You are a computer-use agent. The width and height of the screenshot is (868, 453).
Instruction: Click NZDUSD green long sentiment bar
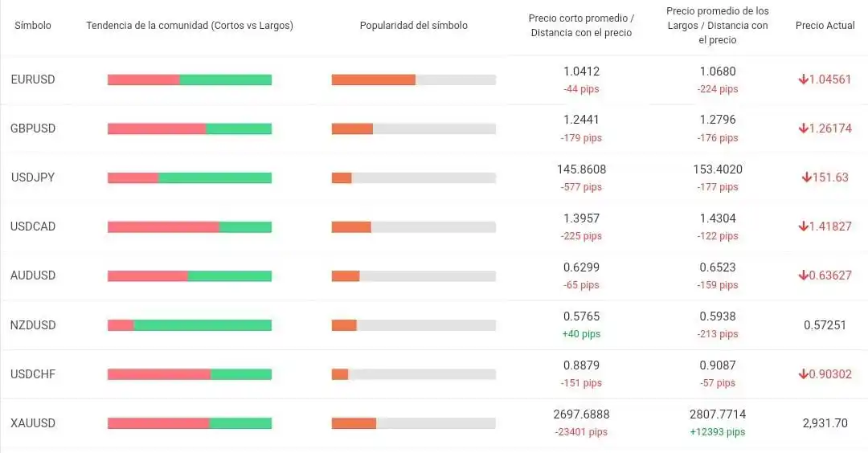203,325
